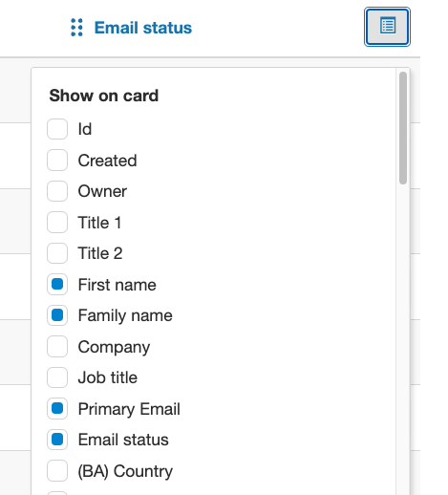Disable Family name on card
Viewport: 448px width, 495px height.
coord(57,315)
